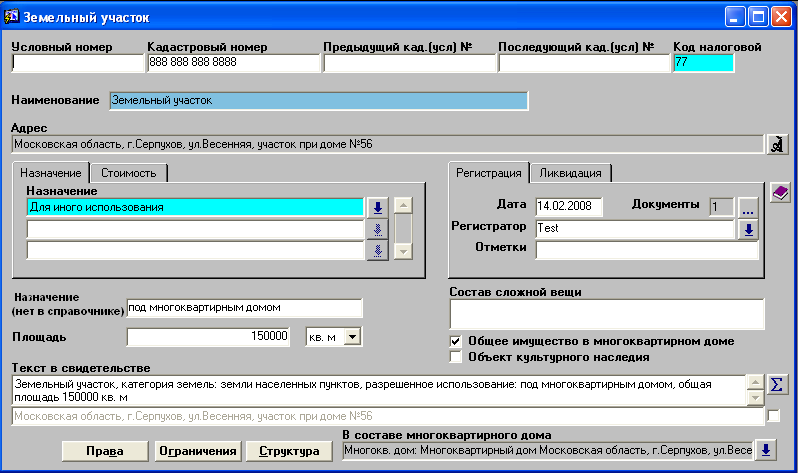Click the Документы count field
798x473 pixels.
722,207
